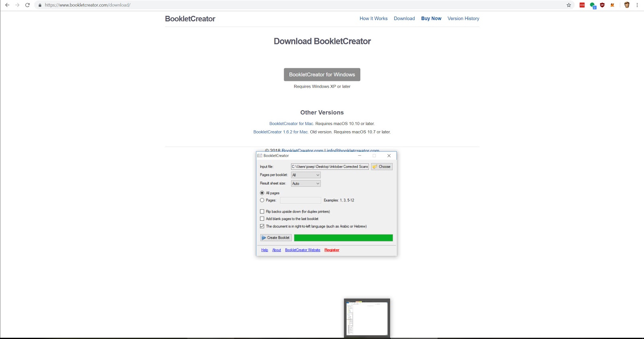Click the Input file path field
This screenshot has height=339, width=644.
[330, 166]
